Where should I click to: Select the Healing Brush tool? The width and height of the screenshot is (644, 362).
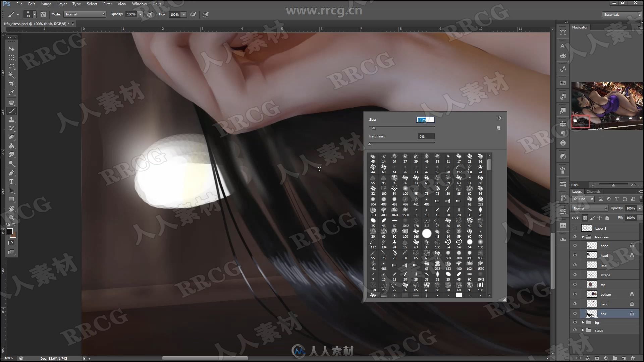[x=11, y=102]
